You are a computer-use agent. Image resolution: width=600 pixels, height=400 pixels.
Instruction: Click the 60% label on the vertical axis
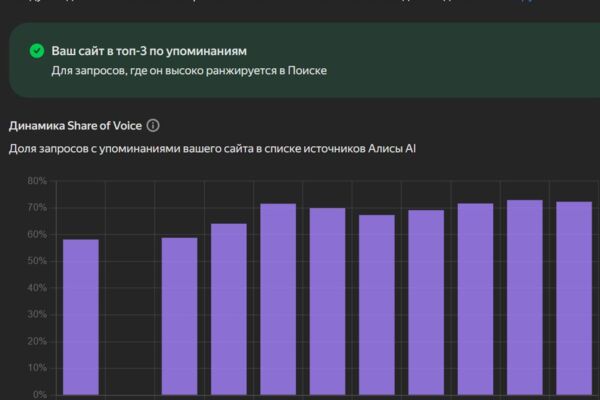[37, 234]
